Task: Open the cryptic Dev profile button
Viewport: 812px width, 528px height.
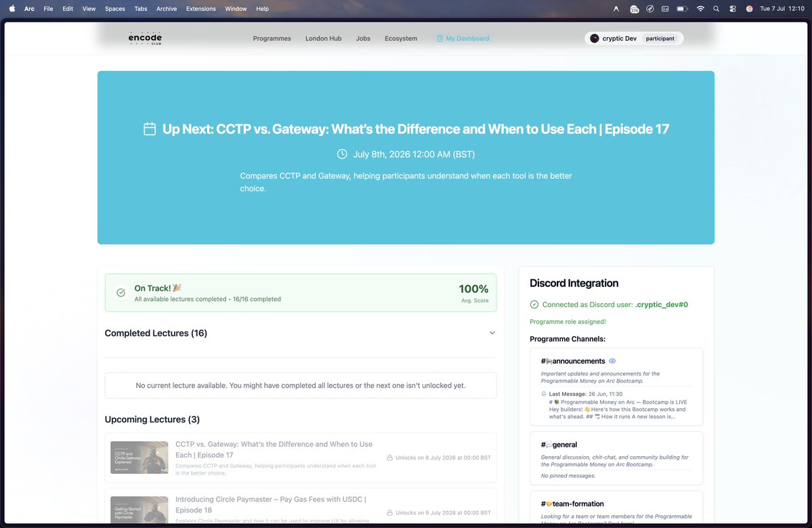Action: [634, 39]
